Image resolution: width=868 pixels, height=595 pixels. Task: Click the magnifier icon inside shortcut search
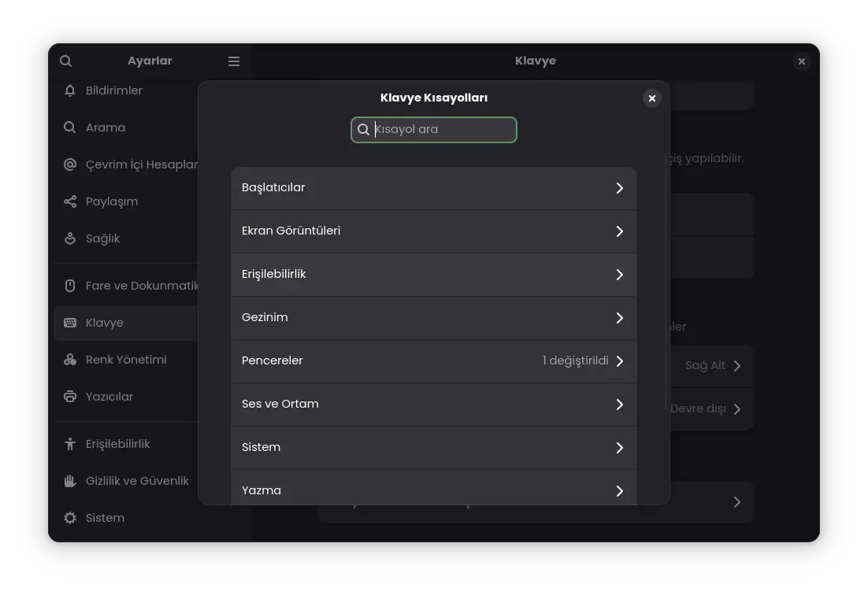pos(363,129)
